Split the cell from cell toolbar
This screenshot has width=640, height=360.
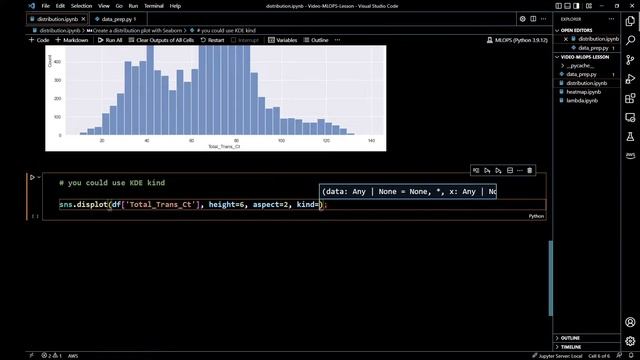click(510, 170)
